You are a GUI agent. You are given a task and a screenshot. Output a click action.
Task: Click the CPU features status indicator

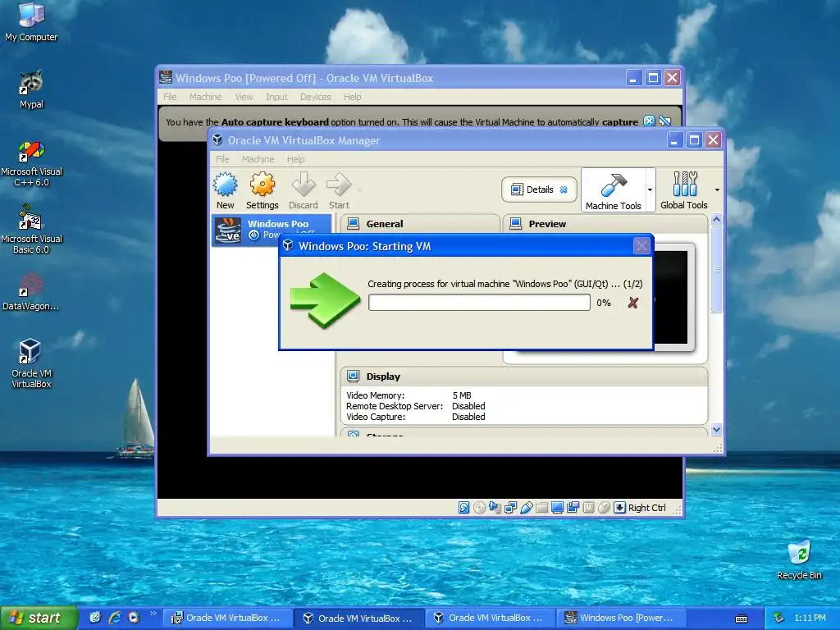click(x=588, y=507)
